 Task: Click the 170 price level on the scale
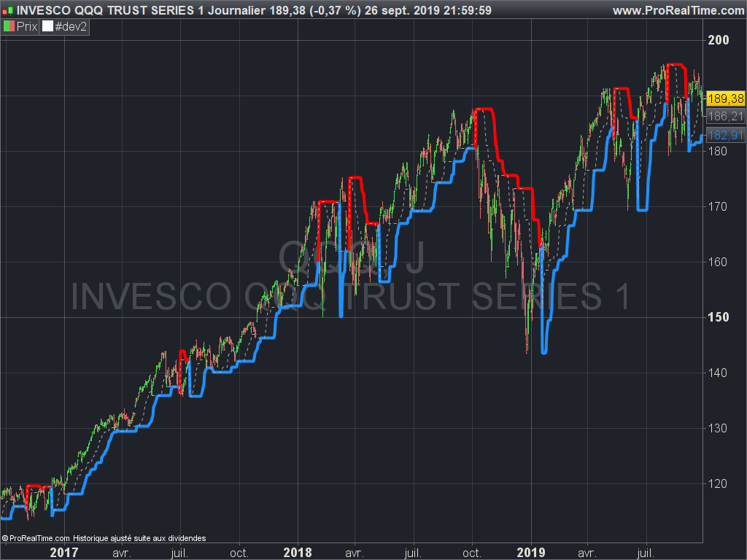[718, 206]
